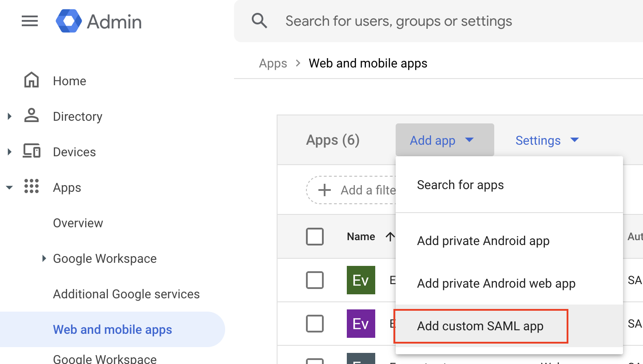Sort by Name using the arrow icon
This screenshot has width=643, height=364.
click(390, 237)
